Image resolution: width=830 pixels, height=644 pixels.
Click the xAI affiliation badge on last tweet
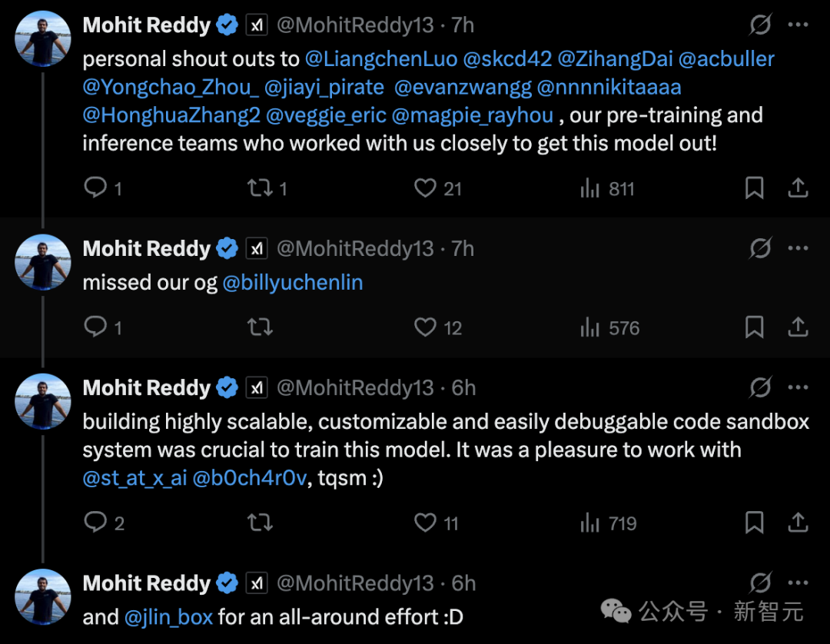257,583
